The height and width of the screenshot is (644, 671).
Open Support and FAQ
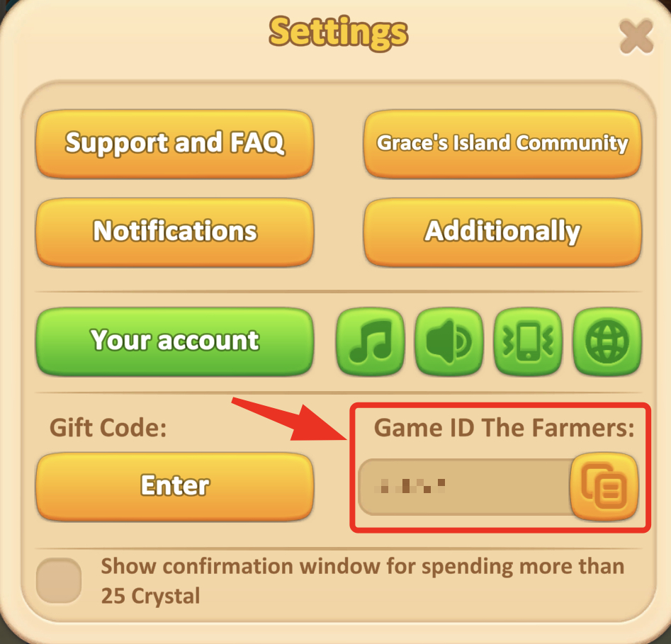click(174, 144)
